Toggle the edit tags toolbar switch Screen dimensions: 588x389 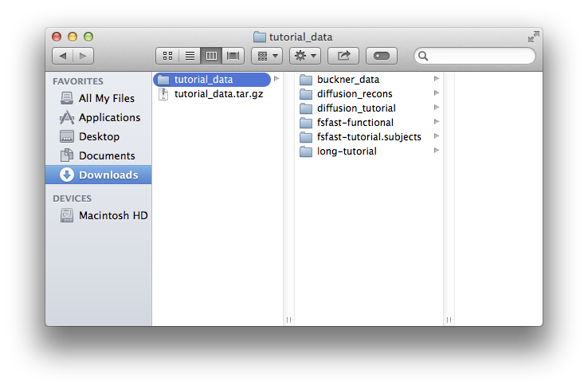coord(382,56)
